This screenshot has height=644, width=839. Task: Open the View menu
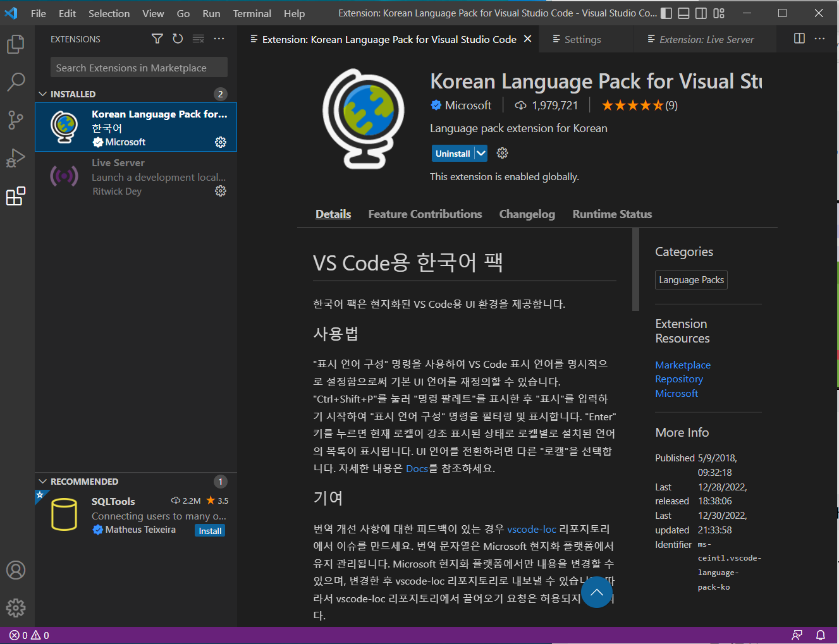pos(153,13)
